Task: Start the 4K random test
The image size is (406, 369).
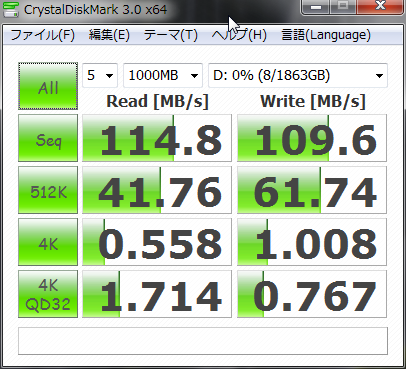Action: coord(48,242)
